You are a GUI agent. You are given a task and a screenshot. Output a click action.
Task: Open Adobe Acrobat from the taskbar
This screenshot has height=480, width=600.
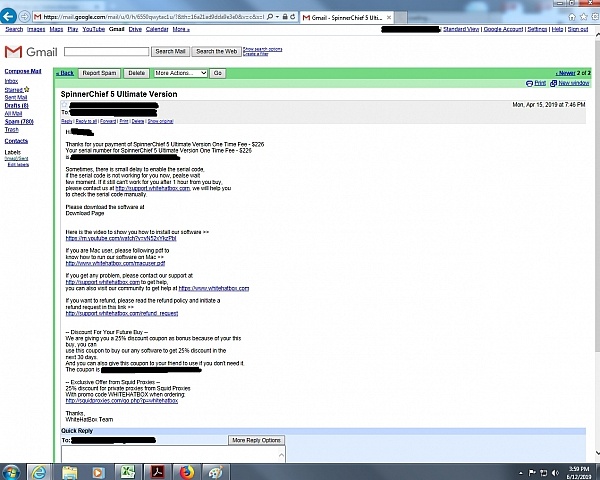coord(156,470)
